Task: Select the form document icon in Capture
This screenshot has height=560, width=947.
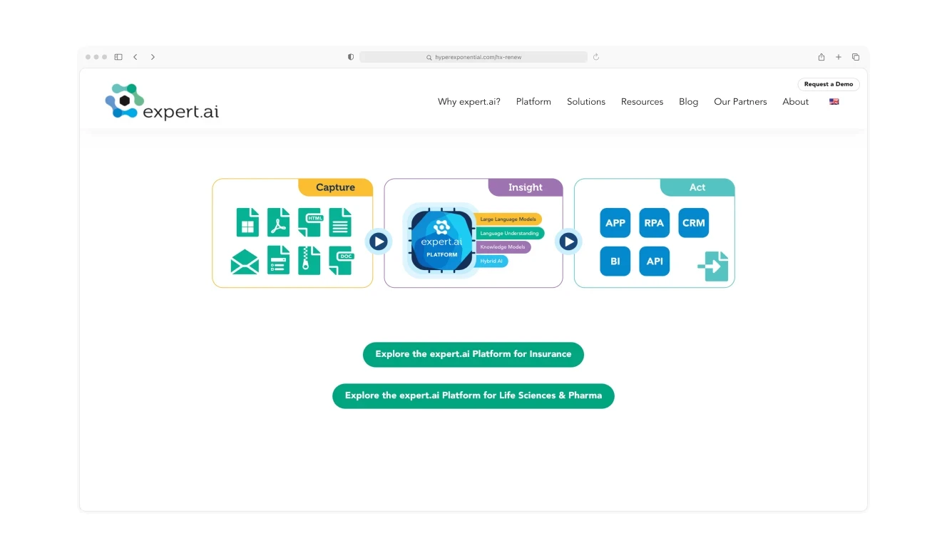Action: [278, 260]
